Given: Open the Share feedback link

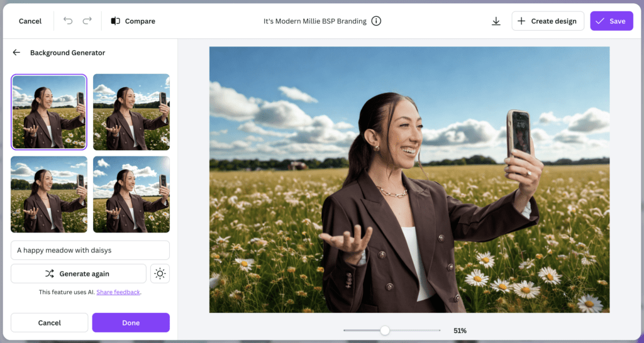Looking at the screenshot, I should (x=118, y=292).
